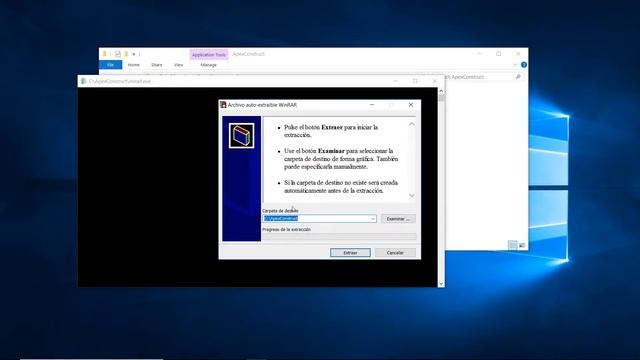Close the WinRAR self-extracting dialog
640x360 pixels.
click(x=411, y=105)
